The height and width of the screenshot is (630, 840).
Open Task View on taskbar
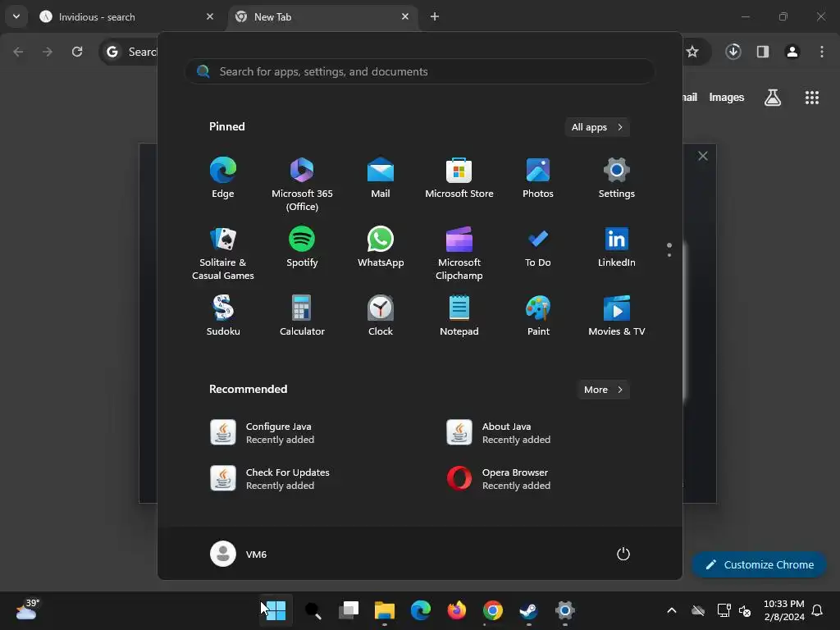click(349, 610)
